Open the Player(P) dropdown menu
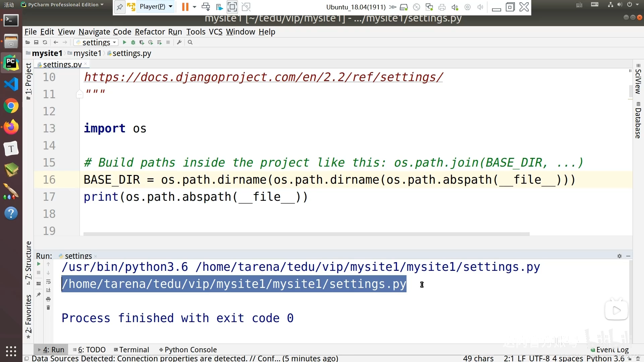The height and width of the screenshot is (362, 644). pyautogui.click(x=156, y=7)
